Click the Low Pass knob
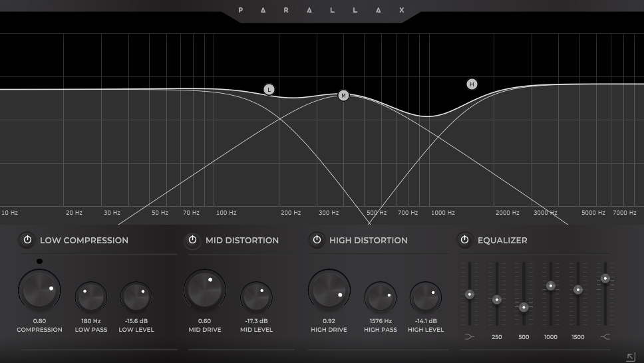 91,297
